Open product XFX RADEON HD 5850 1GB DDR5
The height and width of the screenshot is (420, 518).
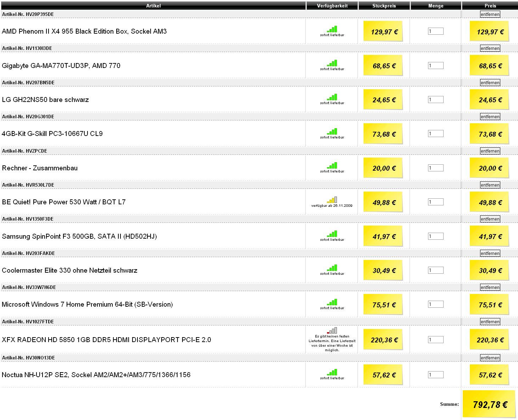pyautogui.click(x=106, y=340)
